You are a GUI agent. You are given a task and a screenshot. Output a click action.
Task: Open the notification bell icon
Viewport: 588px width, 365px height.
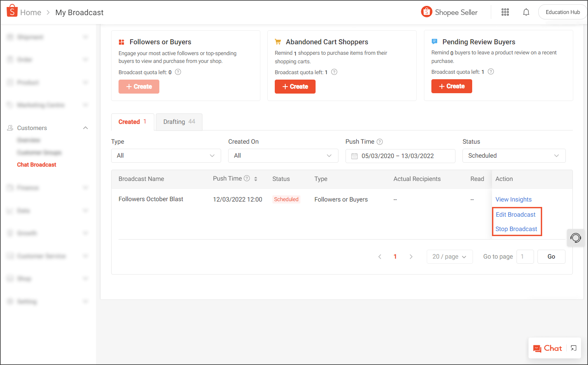pyautogui.click(x=526, y=12)
